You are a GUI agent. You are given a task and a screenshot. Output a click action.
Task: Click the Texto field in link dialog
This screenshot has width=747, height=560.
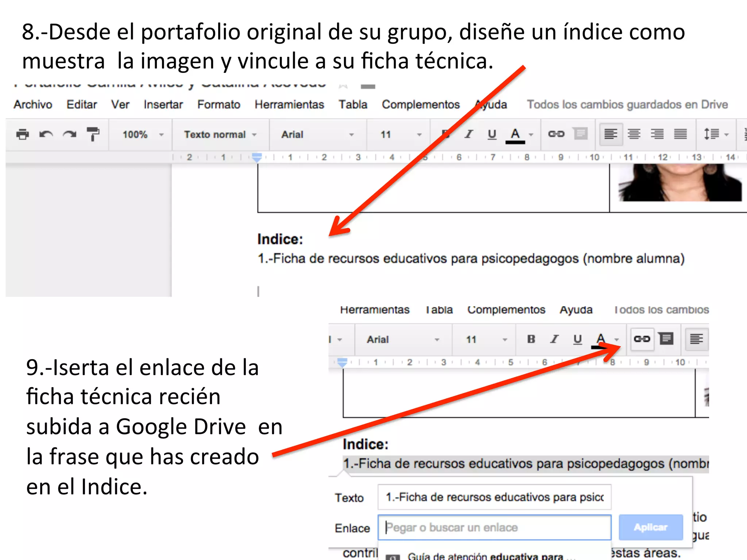coord(494,497)
